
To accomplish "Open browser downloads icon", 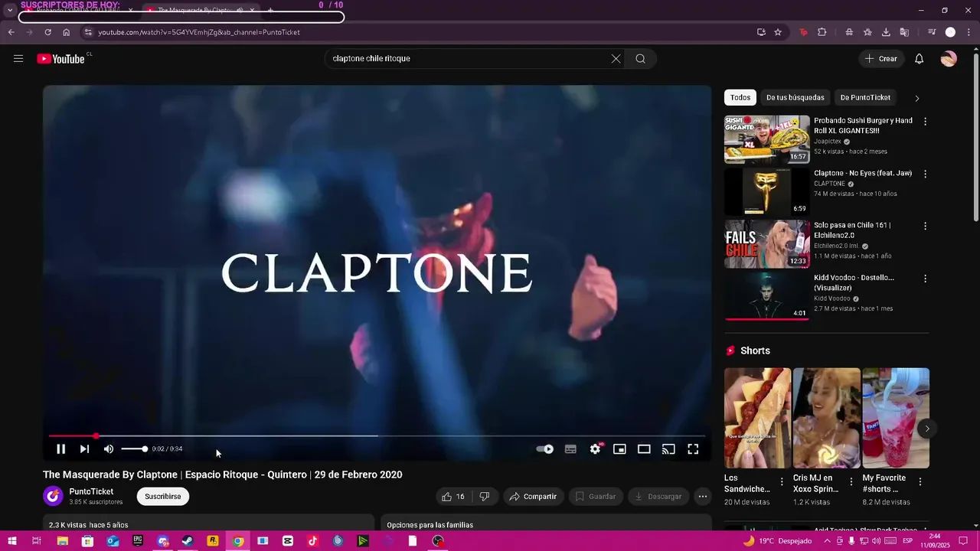I will point(886,32).
